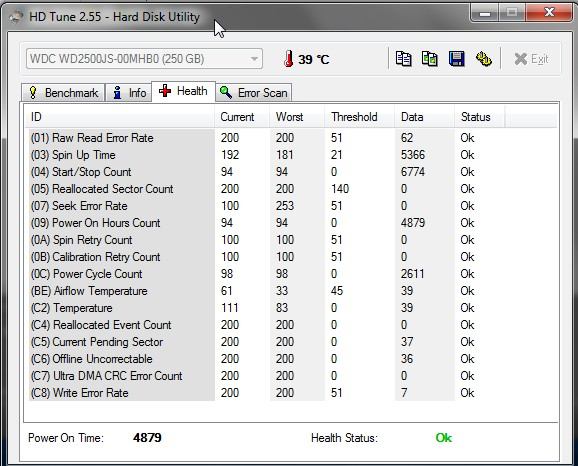Click the current value 111
Viewport: 578px width, 466px height.
point(230,308)
